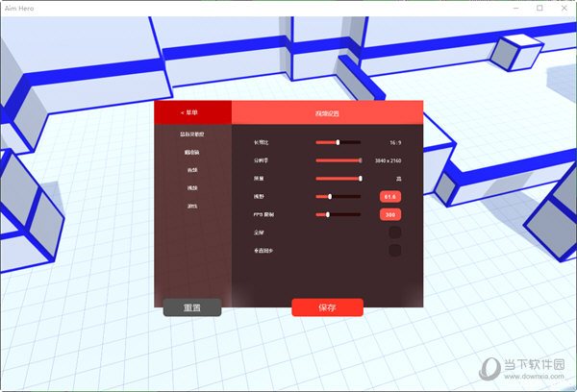Select the fifth sidebar entry (游戏)
This screenshot has width=577, height=392.
[x=192, y=206]
